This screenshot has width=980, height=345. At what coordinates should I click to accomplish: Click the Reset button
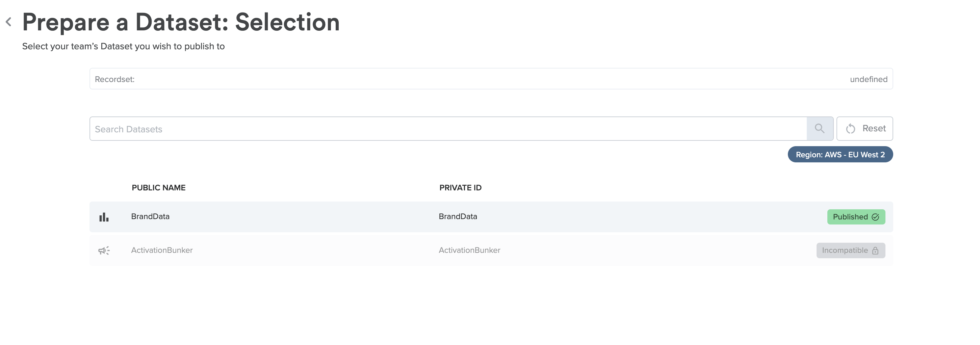865,129
